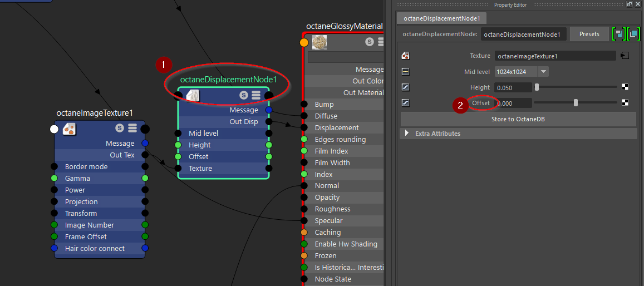Toggle the S solo icon on octaneDisplacementNode1
The height and width of the screenshot is (286, 644).
[x=244, y=96]
